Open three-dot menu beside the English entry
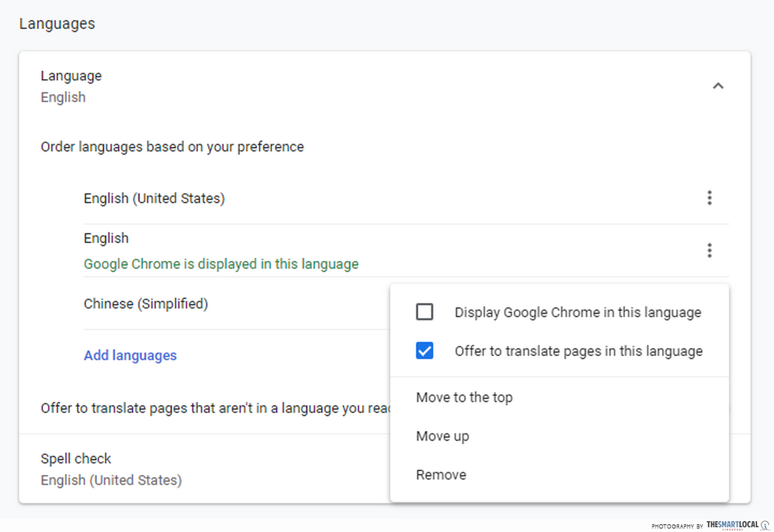The image size is (774, 532). [709, 250]
